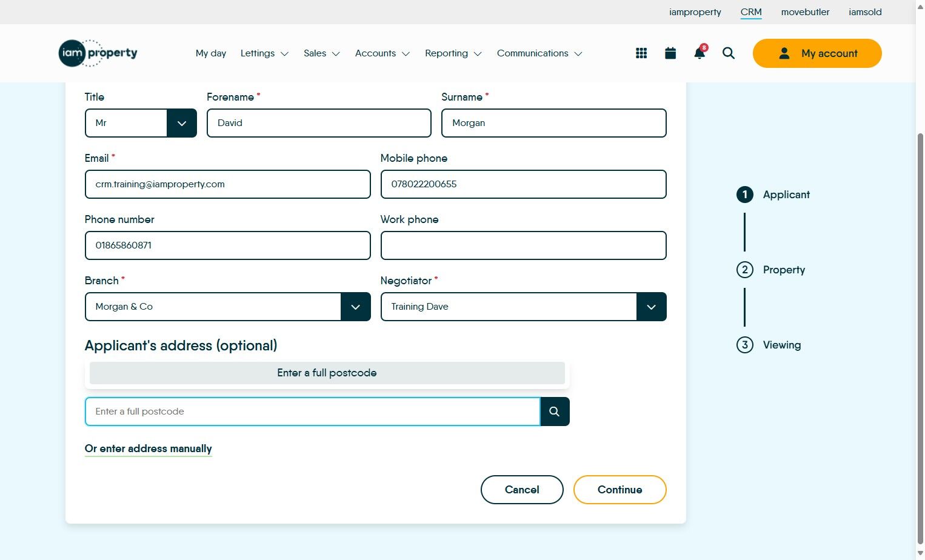Viewport: 925px width, 560px height.
Task: Click the Viewing step label
Action: click(782, 345)
